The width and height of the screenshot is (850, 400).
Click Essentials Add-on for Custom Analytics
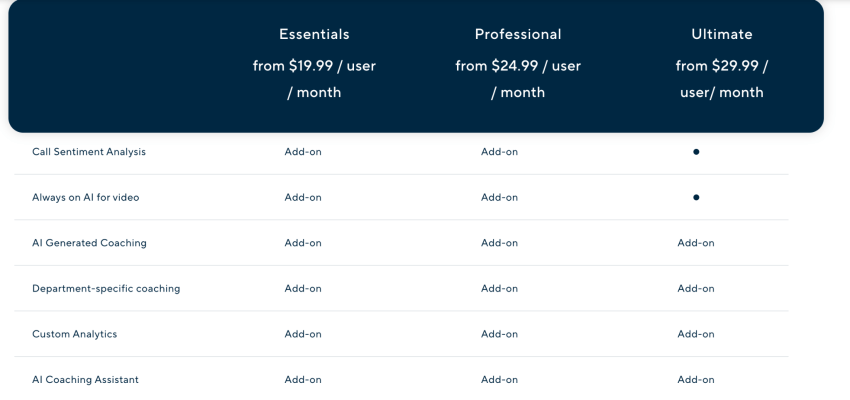[x=303, y=334]
